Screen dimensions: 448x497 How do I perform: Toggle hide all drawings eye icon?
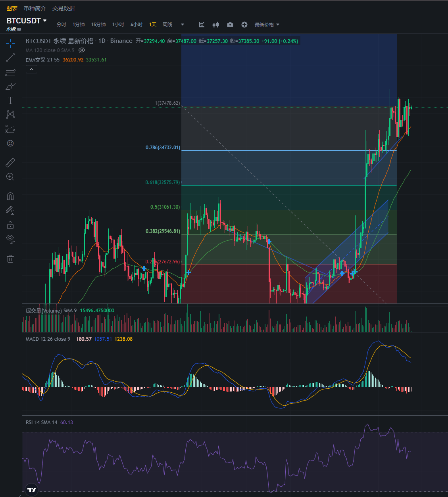(10, 239)
